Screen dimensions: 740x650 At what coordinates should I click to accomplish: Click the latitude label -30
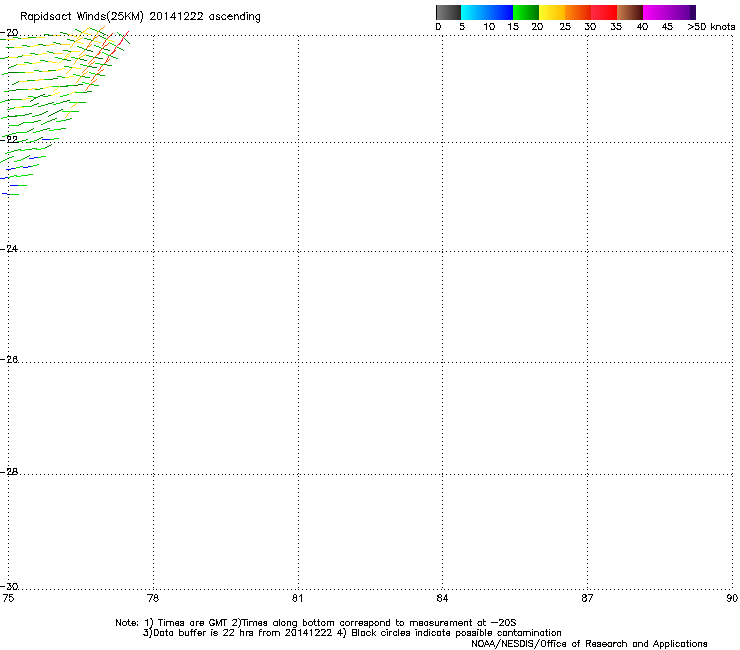coord(9,587)
